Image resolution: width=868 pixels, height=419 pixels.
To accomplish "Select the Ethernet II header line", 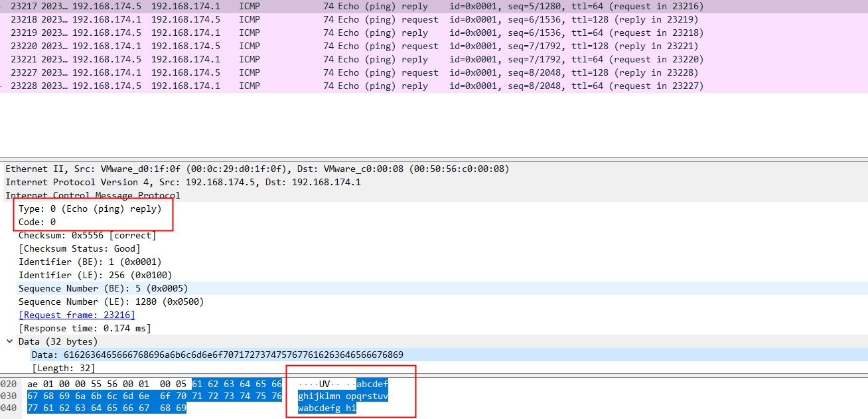I will (x=257, y=169).
